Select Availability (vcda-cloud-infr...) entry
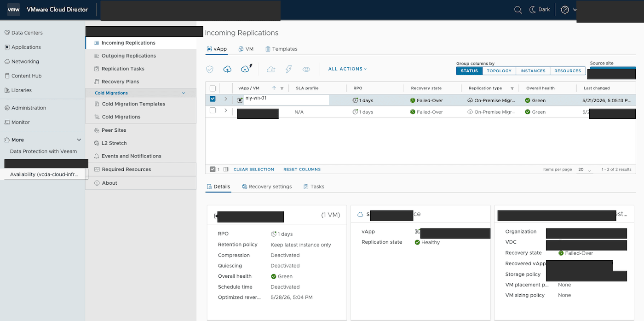Viewport: 644px width, 321px height. (44, 175)
